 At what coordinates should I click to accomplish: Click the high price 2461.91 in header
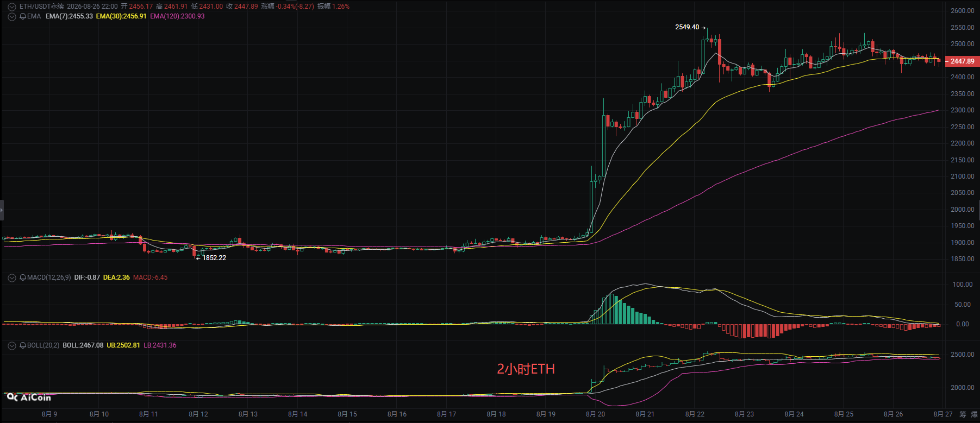[x=176, y=7]
